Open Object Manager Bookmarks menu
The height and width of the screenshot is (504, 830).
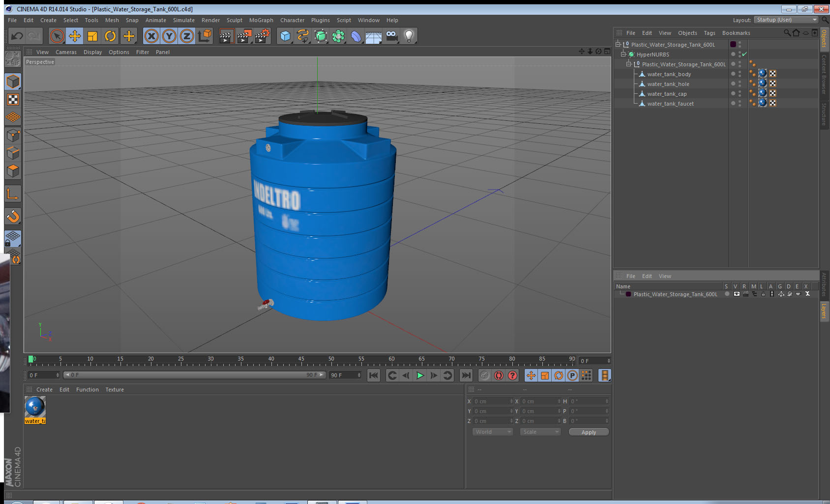point(736,33)
